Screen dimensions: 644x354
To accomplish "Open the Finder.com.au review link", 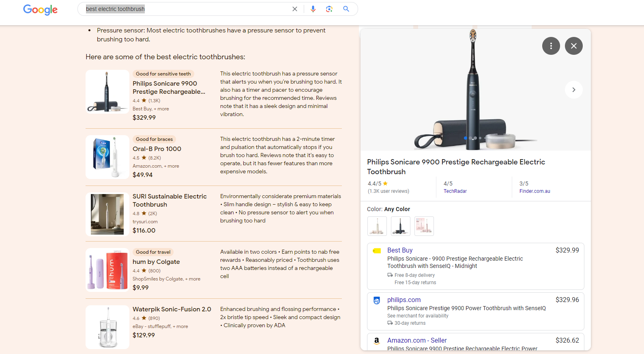I will (x=535, y=191).
